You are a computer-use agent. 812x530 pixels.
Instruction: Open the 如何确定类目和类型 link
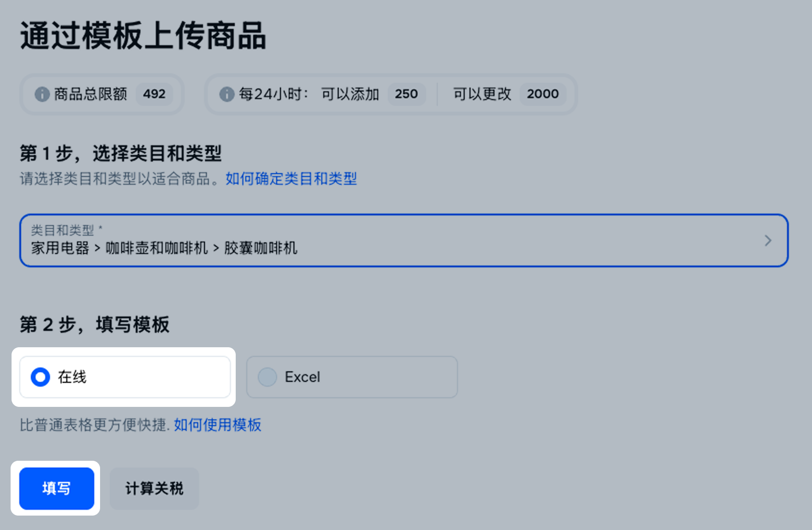tap(291, 179)
